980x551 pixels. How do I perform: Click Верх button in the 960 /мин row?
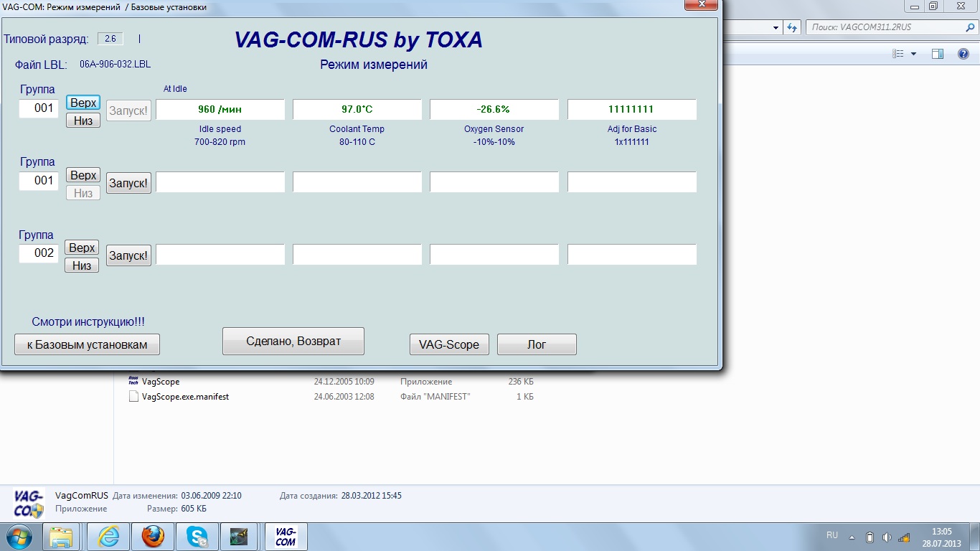click(x=83, y=103)
